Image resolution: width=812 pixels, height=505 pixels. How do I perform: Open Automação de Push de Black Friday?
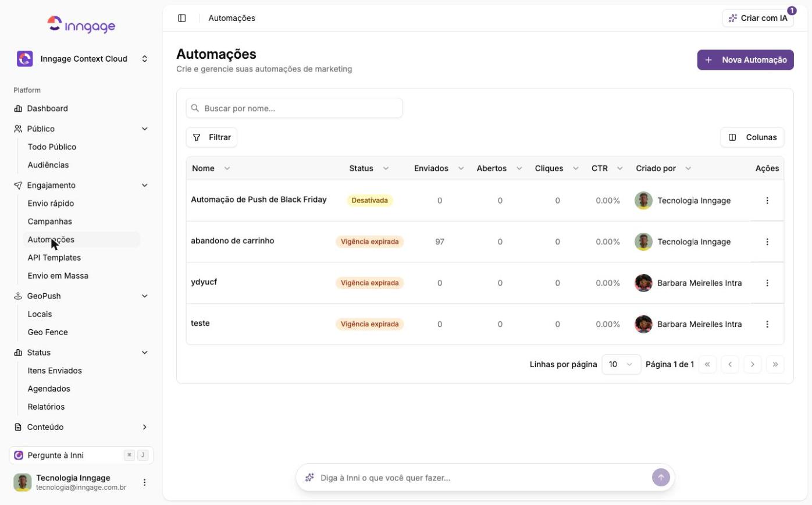(x=259, y=199)
